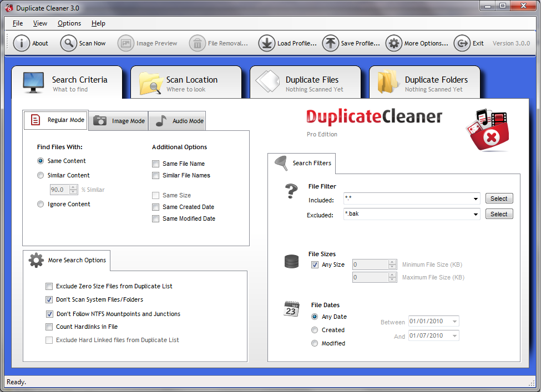Load a profile using the toolbar icon
This screenshot has width=541, height=392.
pyautogui.click(x=267, y=43)
